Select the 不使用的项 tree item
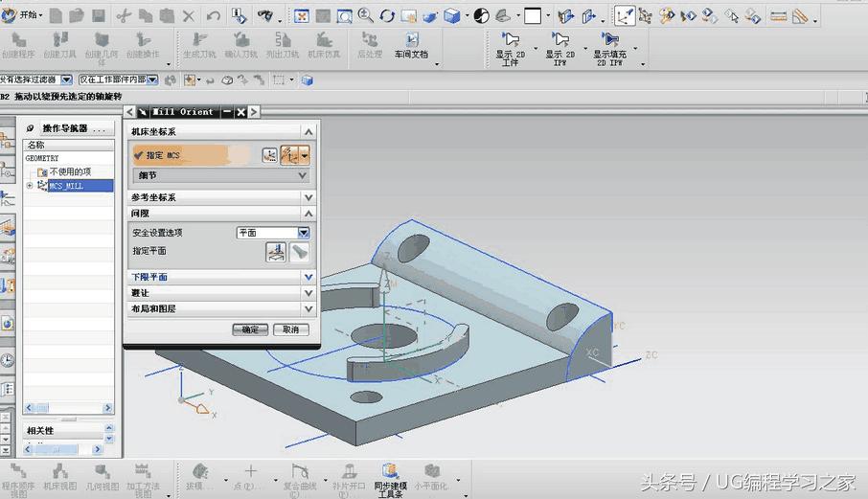Image resolution: width=868 pixels, height=499 pixels. click(x=69, y=171)
